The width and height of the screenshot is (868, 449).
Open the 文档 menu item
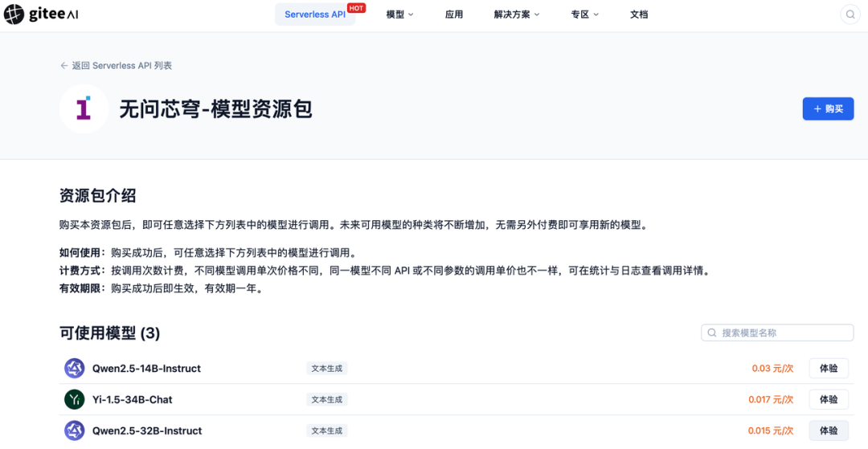639,14
